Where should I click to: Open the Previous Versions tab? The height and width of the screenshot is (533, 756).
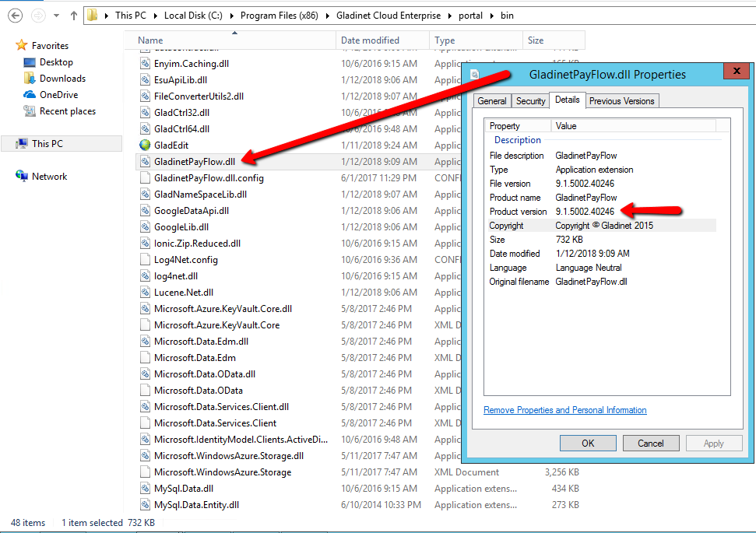click(622, 100)
